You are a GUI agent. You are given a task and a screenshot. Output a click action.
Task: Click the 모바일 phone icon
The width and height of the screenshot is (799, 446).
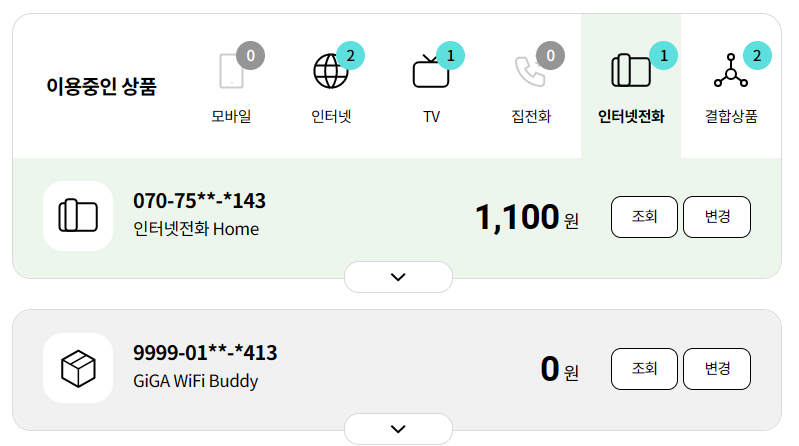pos(231,72)
